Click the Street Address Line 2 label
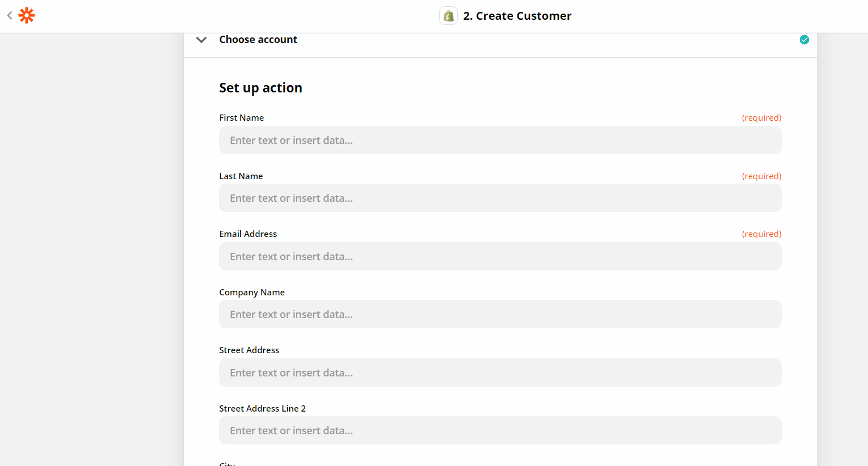 [x=262, y=409]
